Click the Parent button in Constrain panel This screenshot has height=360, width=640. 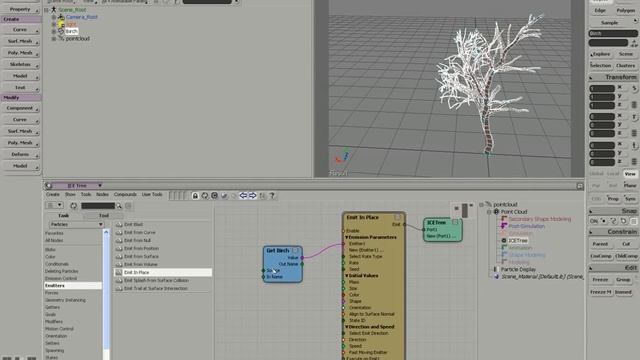(600, 244)
